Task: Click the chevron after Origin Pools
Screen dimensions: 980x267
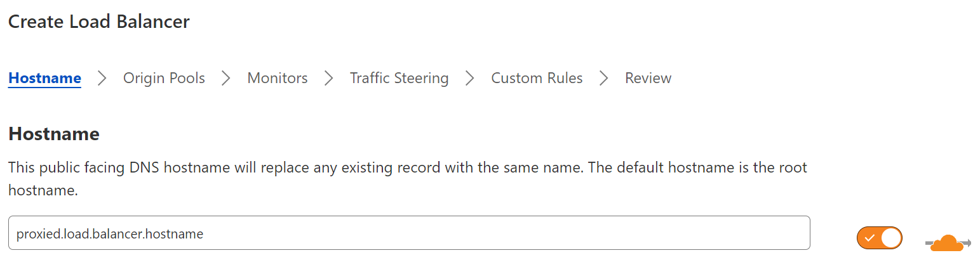Action: coord(226,78)
